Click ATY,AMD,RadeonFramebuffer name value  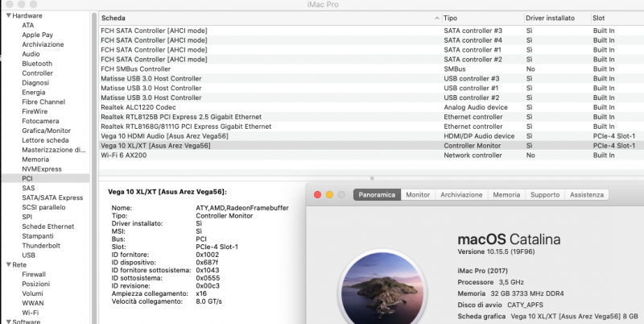(242, 208)
